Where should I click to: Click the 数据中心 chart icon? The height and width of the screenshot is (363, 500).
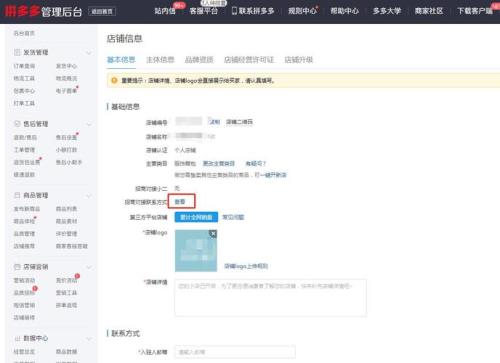(17, 338)
